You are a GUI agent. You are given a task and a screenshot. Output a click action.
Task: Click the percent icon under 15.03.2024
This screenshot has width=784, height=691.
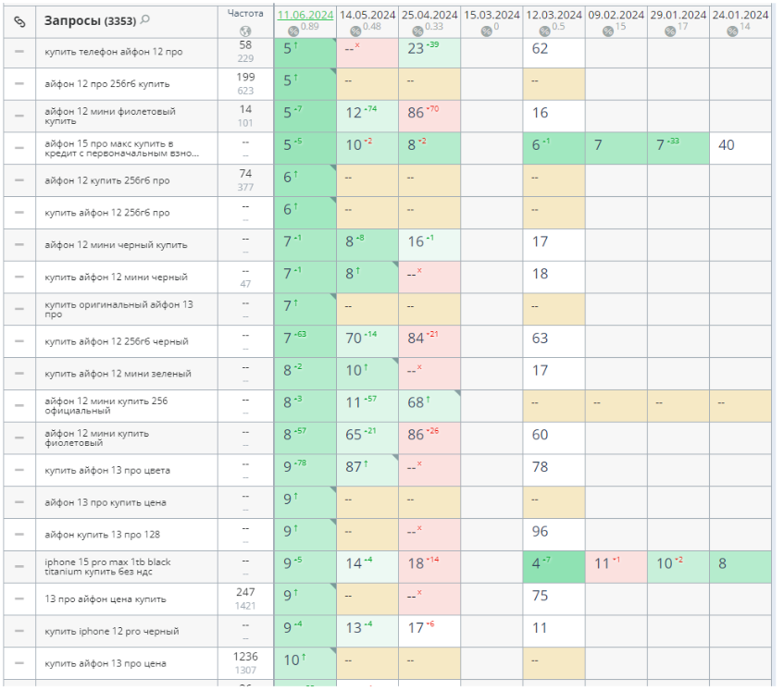pos(487,31)
